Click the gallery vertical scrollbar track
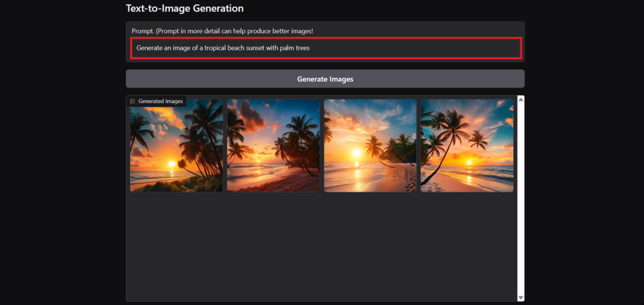The width and height of the screenshot is (644, 305). point(521,198)
